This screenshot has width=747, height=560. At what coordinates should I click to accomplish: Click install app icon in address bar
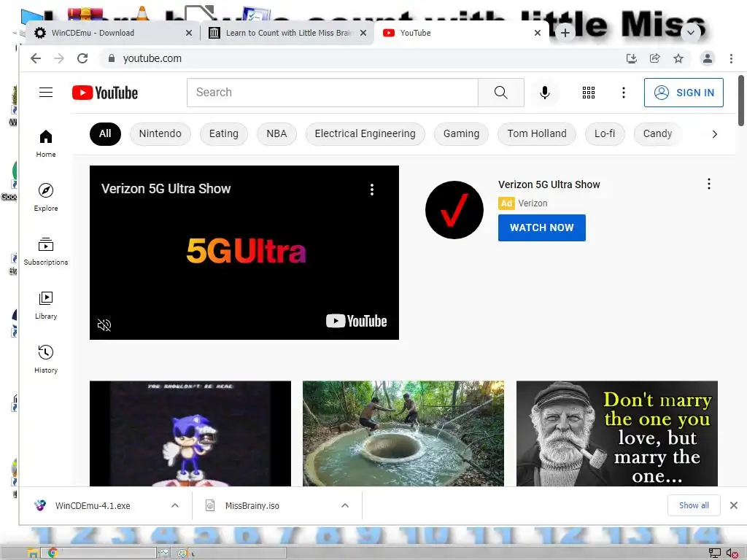coord(631,58)
